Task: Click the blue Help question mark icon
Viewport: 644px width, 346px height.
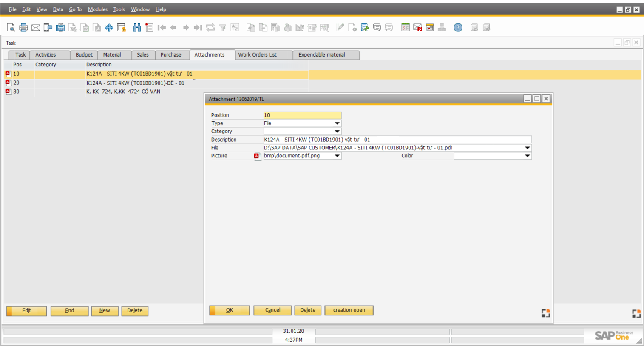Action: point(458,28)
